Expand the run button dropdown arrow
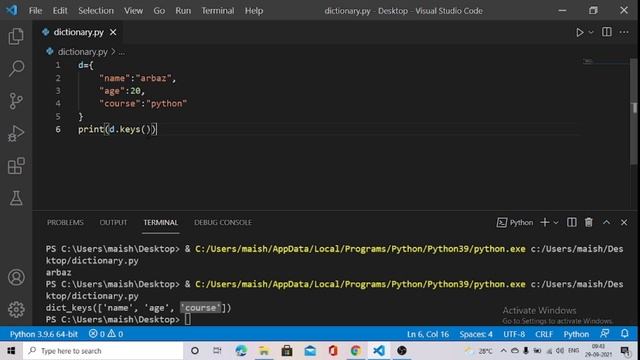Image resolution: width=640 pixels, height=360 pixels. (591, 32)
